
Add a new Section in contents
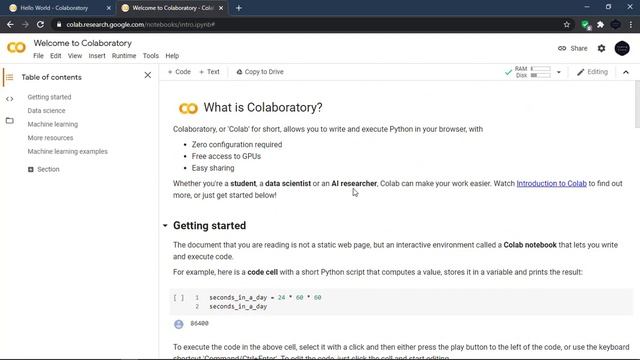pyautogui.click(x=44, y=169)
